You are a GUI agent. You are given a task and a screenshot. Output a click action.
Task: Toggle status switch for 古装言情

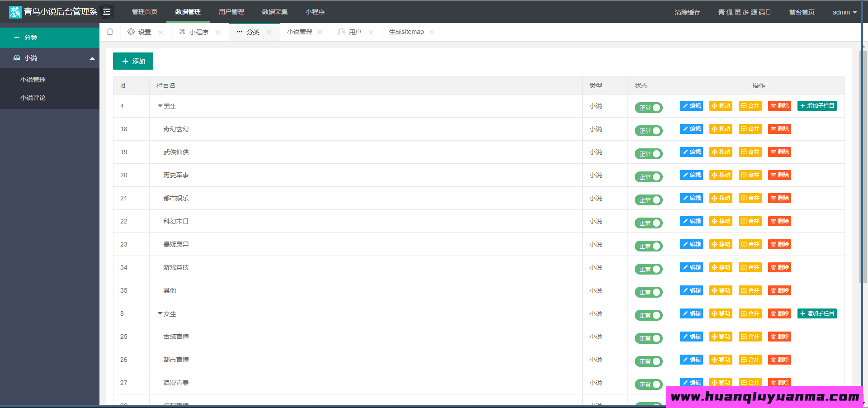click(649, 338)
